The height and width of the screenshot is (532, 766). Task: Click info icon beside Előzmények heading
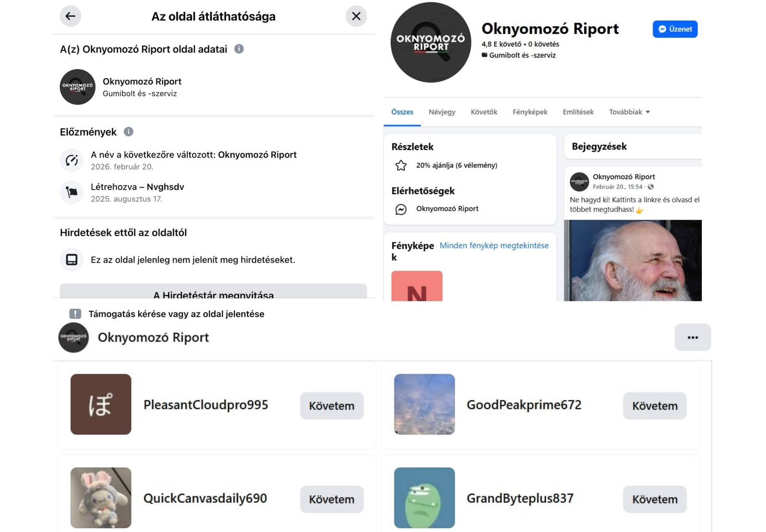129,132
